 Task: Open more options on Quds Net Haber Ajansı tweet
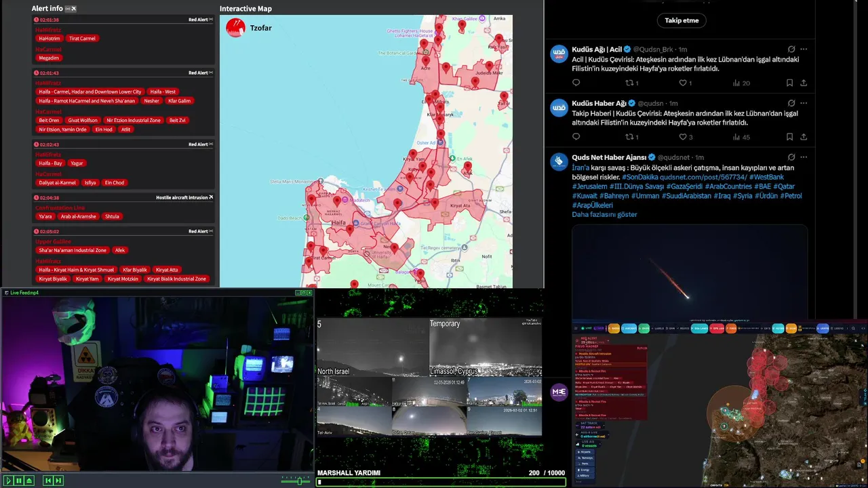804,157
